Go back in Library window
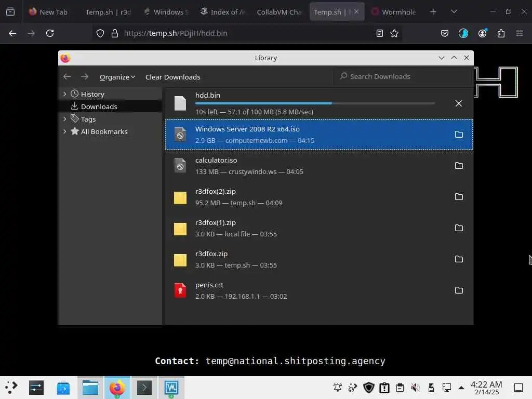The width and height of the screenshot is (532, 399). pos(67,77)
